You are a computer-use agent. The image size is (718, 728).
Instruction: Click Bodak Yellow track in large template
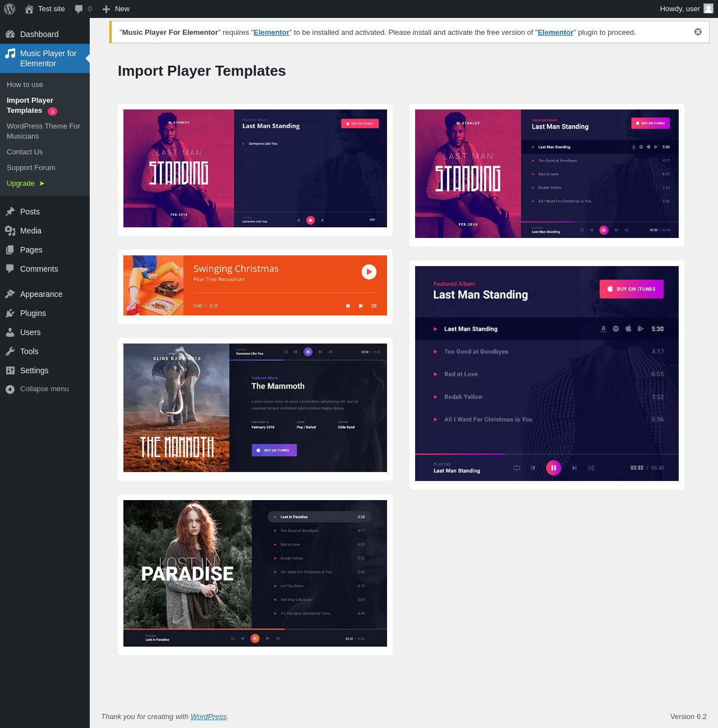pyautogui.click(x=463, y=397)
